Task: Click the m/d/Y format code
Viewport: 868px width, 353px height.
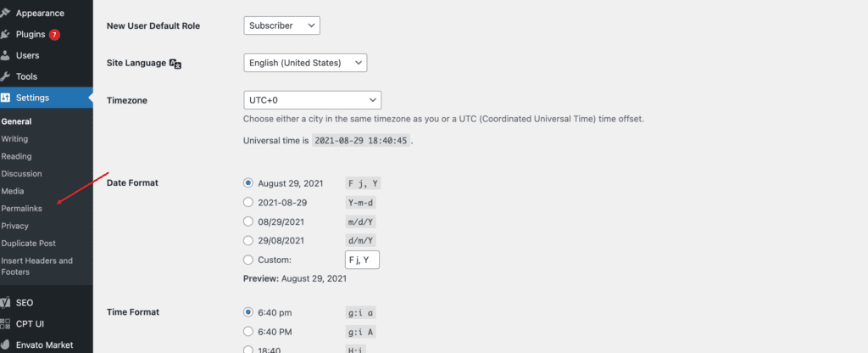Action: point(360,221)
